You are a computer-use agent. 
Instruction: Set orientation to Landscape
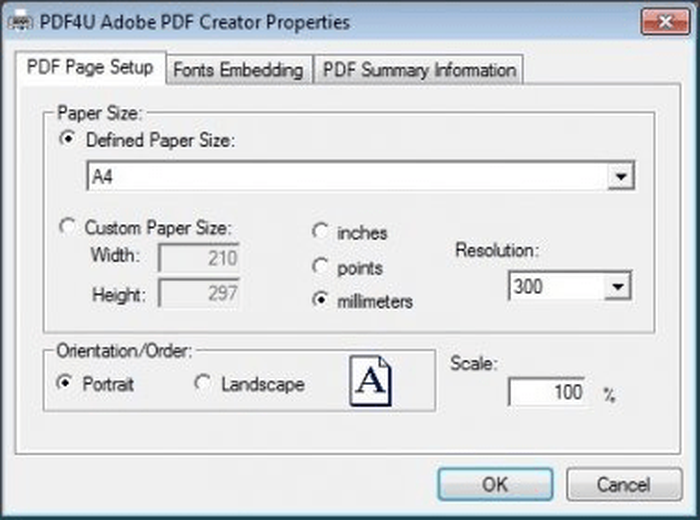click(x=202, y=383)
